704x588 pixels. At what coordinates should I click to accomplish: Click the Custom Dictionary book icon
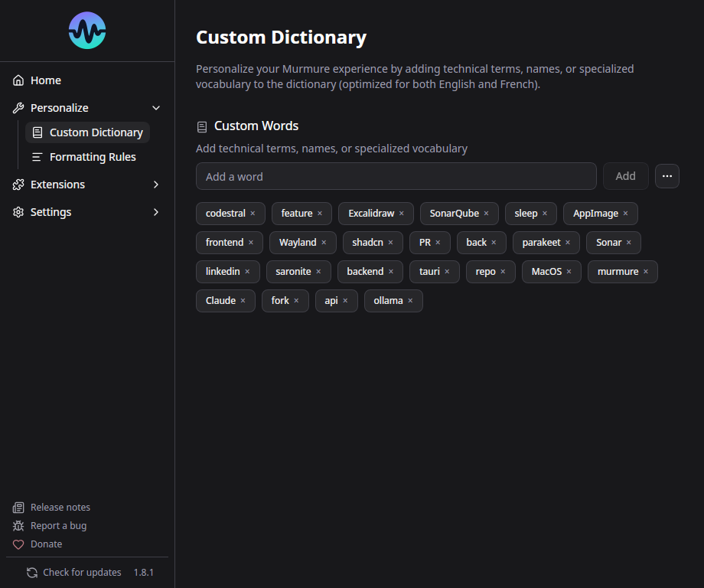point(38,132)
